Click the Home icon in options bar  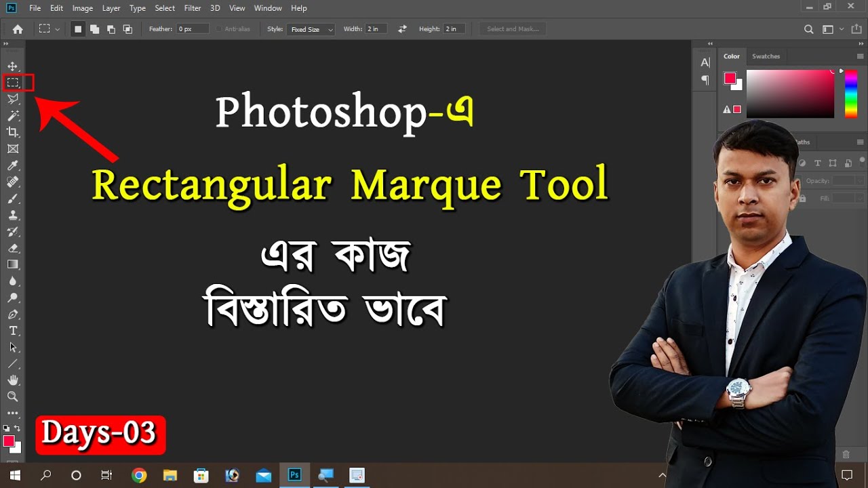[18, 29]
